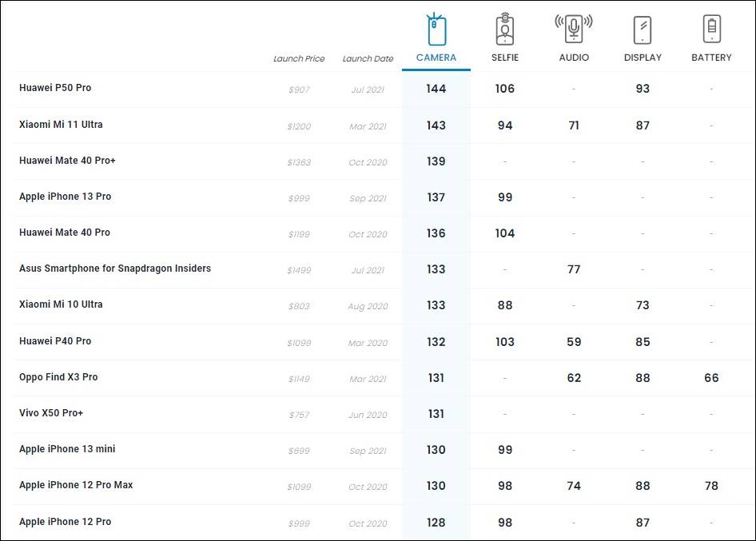
Task: Open the Huawei P50 Pro entry
Action: point(55,88)
